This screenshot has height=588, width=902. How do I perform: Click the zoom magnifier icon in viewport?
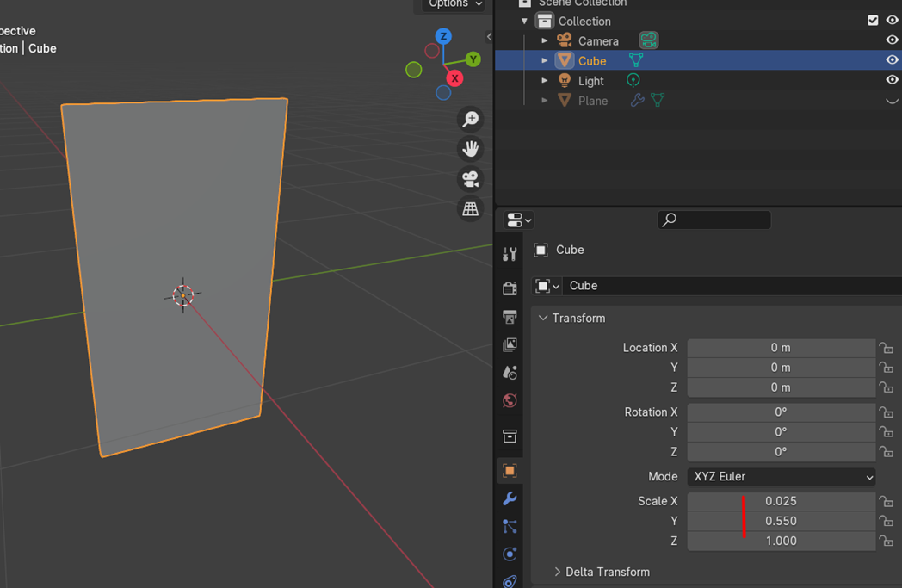click(470, 119)
